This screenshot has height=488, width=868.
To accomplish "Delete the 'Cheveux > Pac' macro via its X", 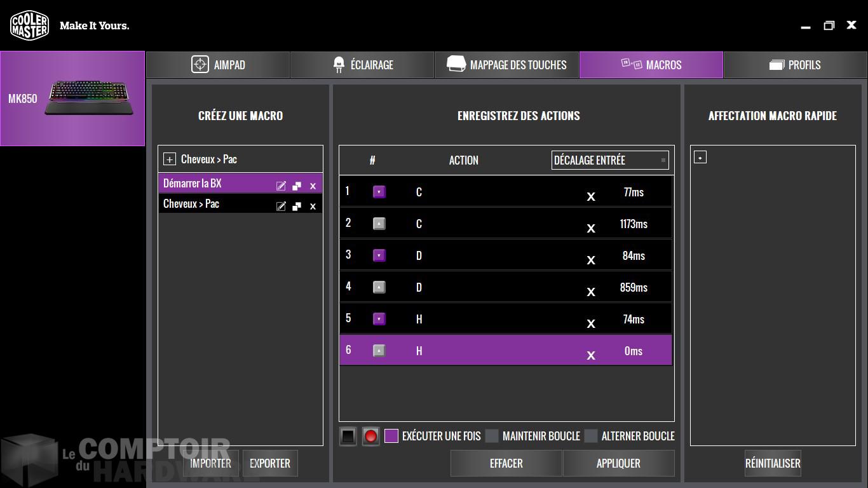I will 312,206.
